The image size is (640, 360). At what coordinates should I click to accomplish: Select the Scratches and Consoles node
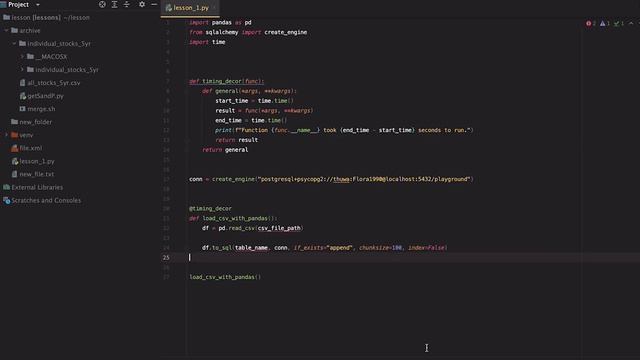(x=46, y=200)
